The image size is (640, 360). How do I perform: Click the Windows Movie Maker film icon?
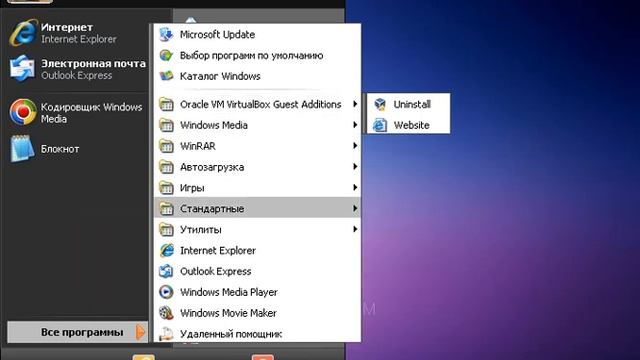click(x=166, y=313)
